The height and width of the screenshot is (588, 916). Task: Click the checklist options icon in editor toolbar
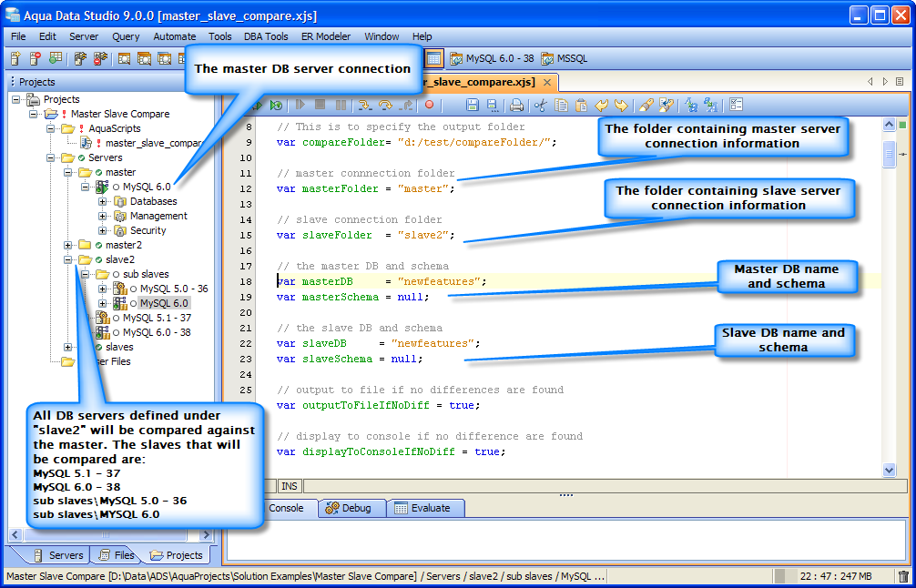coord(736,105)
